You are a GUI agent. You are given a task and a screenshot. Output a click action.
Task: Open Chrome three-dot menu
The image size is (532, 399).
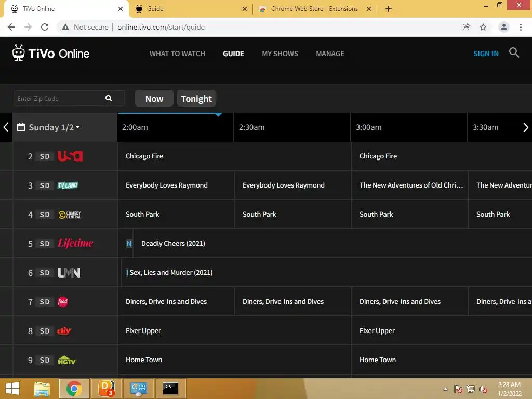tap(521, 27)
